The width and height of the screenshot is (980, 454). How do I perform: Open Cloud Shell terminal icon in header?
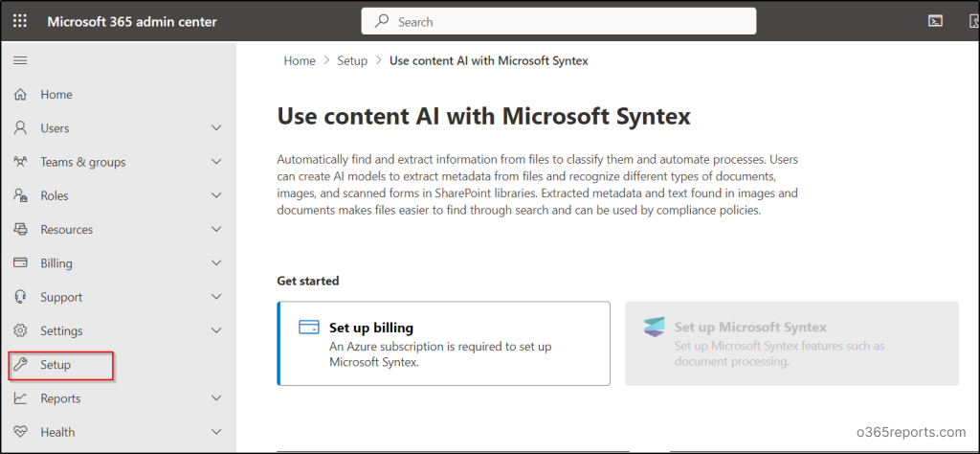[x=935, y=21]
